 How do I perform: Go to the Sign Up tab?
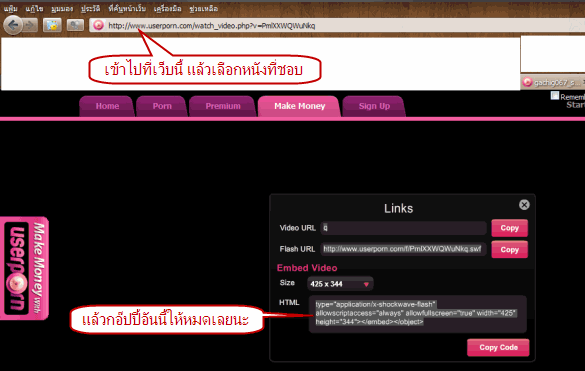click(374, 106)
